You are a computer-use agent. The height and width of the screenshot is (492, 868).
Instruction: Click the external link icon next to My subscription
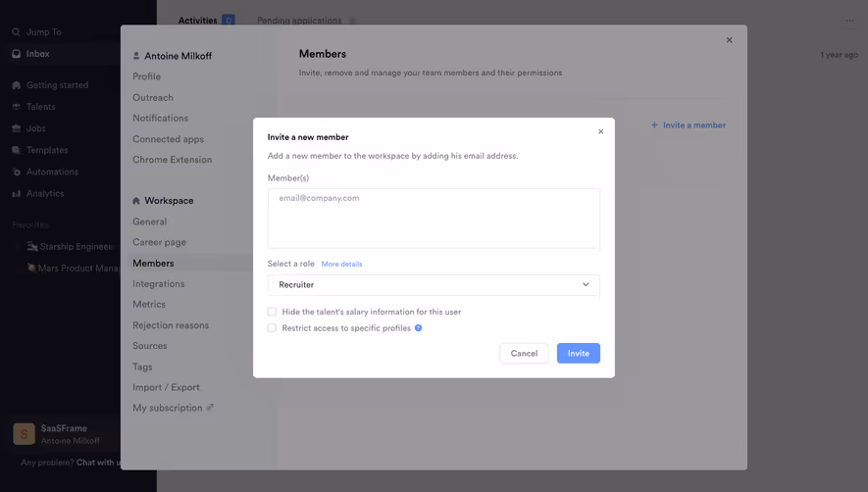pos(210,408)
